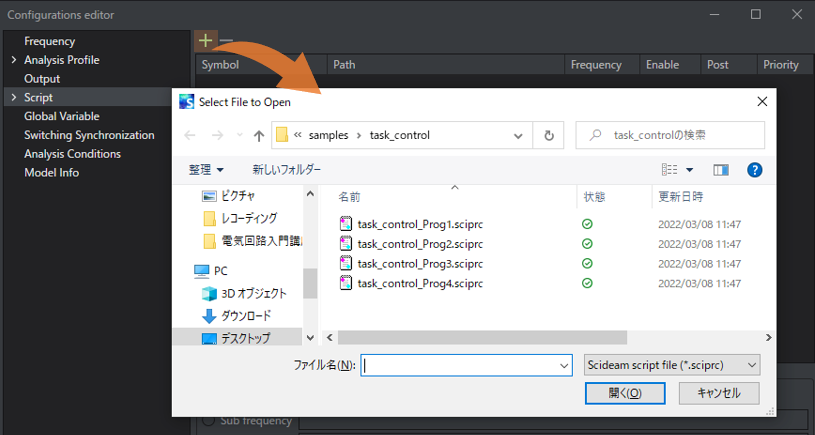
Task: Sort files by 名前 column header
Action: coord(349,197)
